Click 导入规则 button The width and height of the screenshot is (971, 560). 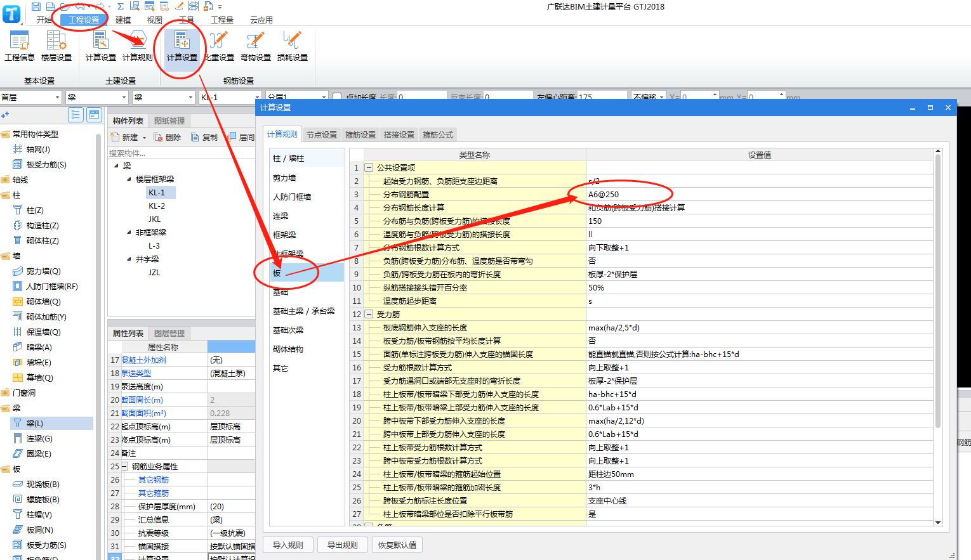click(x=288, y=545)
